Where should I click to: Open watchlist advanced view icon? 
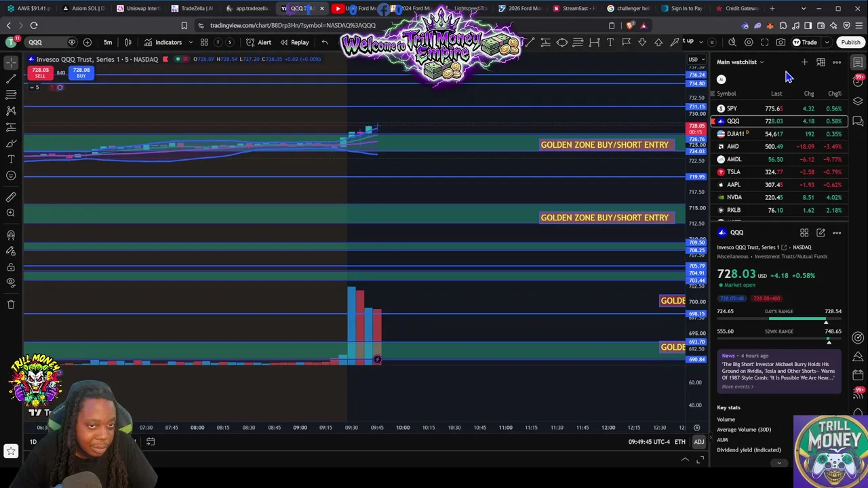pyautogui.click(x=821, y=62)
